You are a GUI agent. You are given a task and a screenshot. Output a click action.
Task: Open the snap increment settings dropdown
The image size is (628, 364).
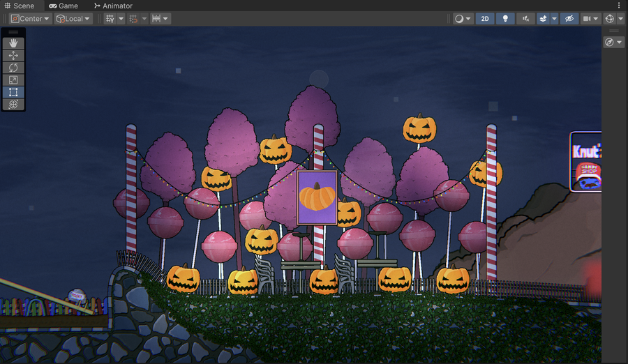[x=160, y=18]
